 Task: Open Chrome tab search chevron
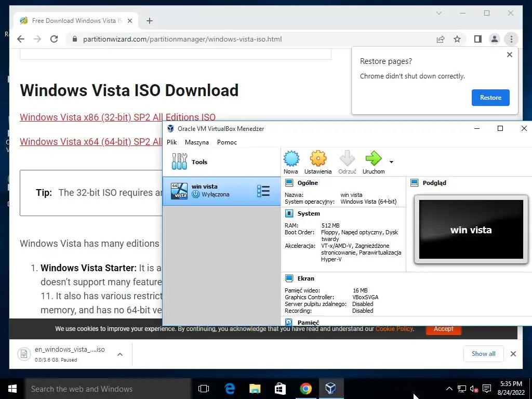pyautogui.click(x=438, y=13)
